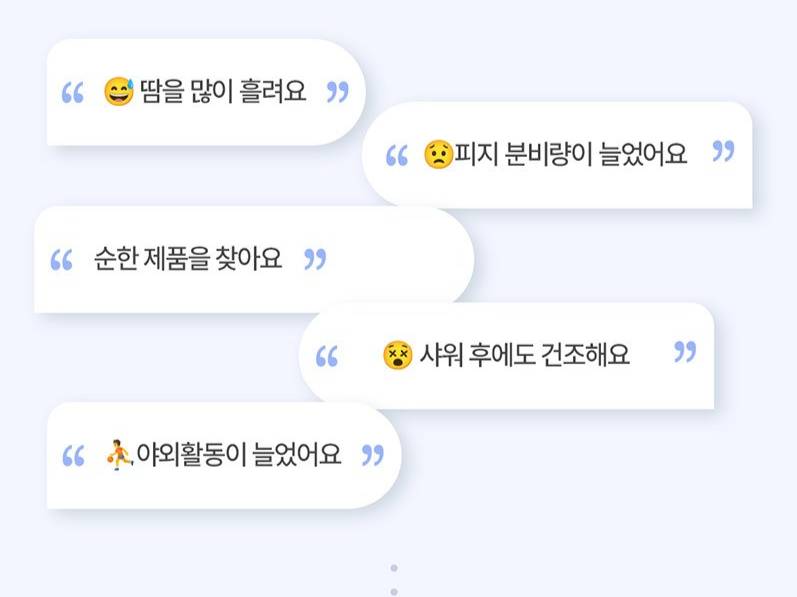Viewport: 797px width, 597px height.
Task: Click closing quote mark after 샤워 후에도 건조해요
Action: (x=685, y=352)
